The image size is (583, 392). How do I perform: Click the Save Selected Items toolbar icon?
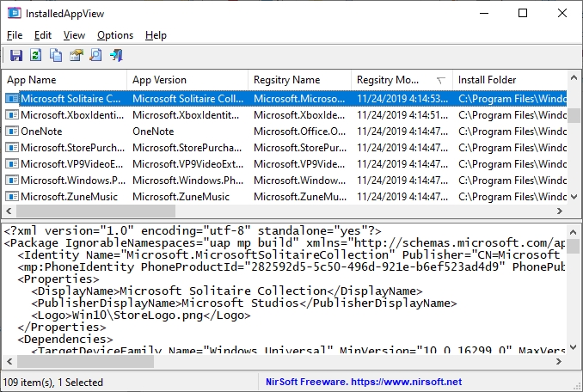click(16, 56)
